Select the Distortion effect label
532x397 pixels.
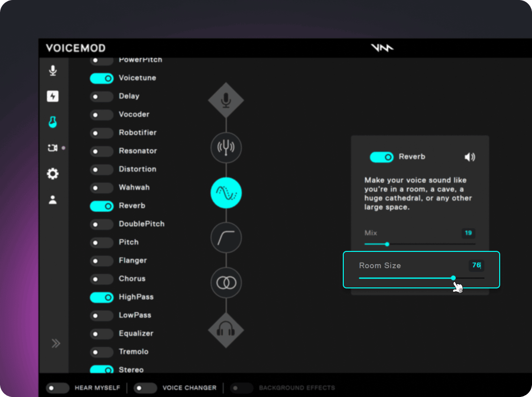[137, 169]
